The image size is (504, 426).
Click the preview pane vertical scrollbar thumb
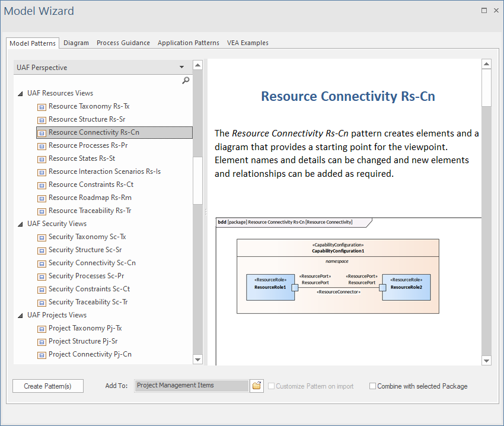point(486,89)
